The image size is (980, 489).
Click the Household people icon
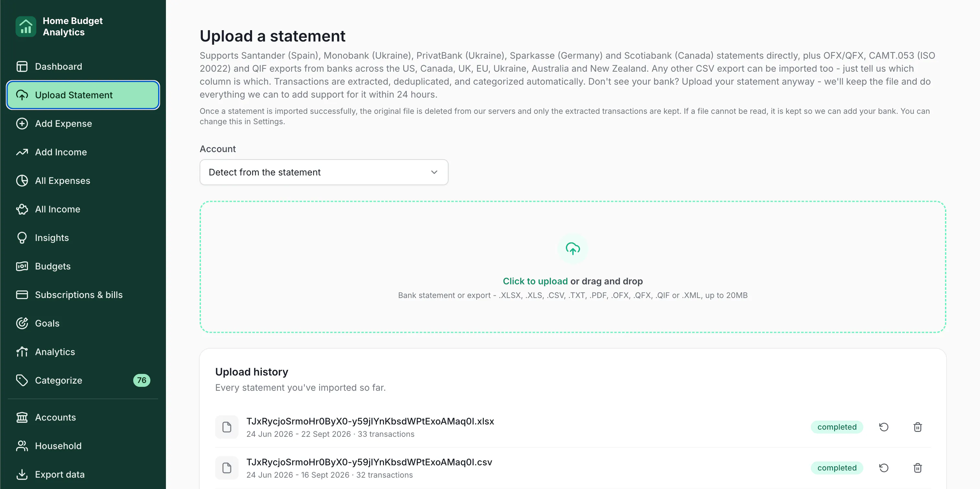click(x=22, y=446)
